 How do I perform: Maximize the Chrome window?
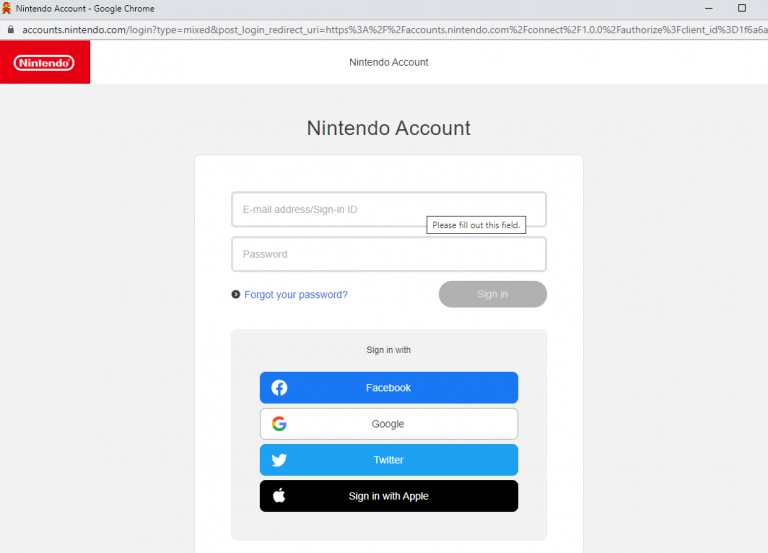[742, 8]
